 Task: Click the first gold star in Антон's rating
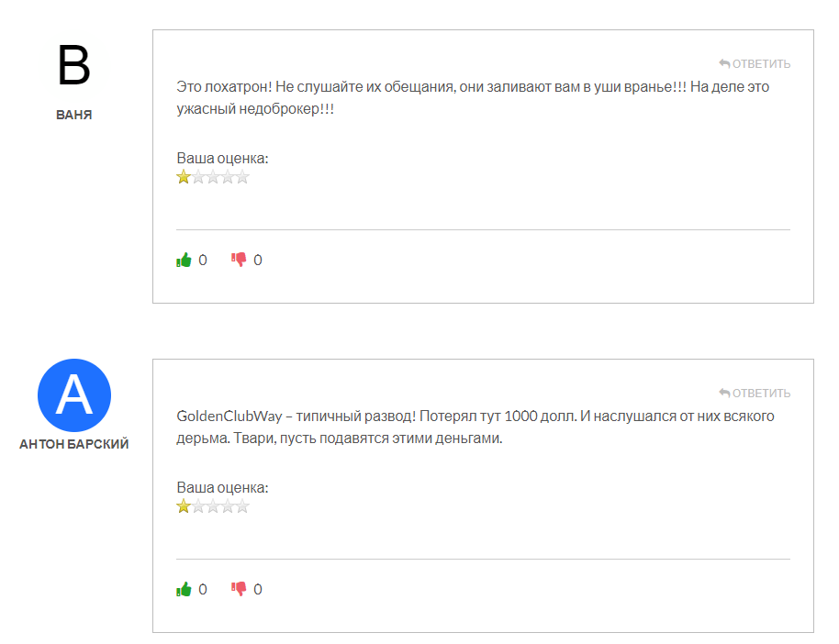tap(184, 506)
